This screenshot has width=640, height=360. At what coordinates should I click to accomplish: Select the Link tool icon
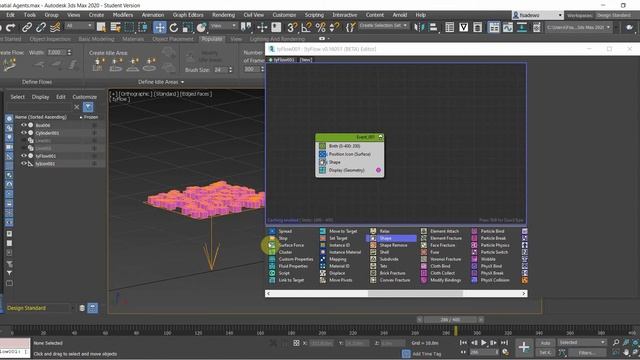[27, 27]
